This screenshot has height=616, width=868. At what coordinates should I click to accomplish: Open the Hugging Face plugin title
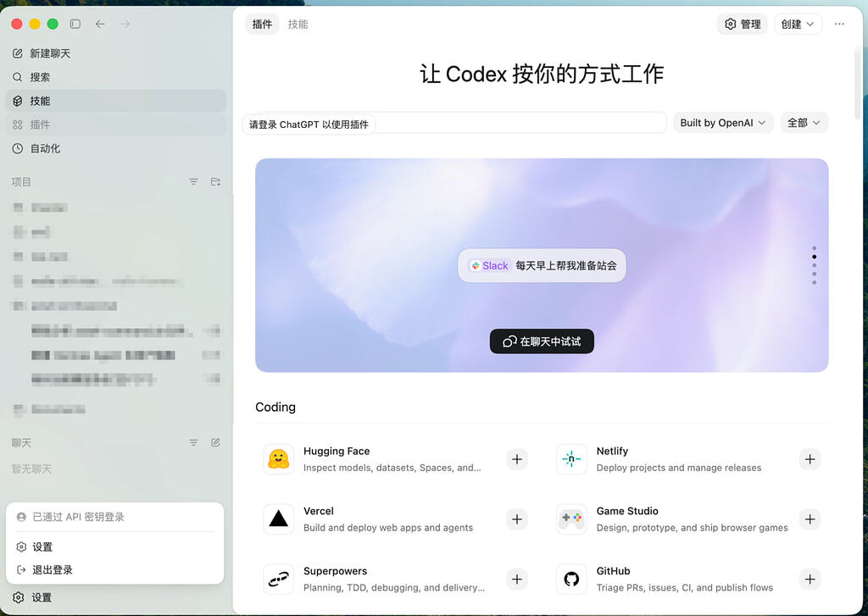pyautogui.click(x=337, y=451)
